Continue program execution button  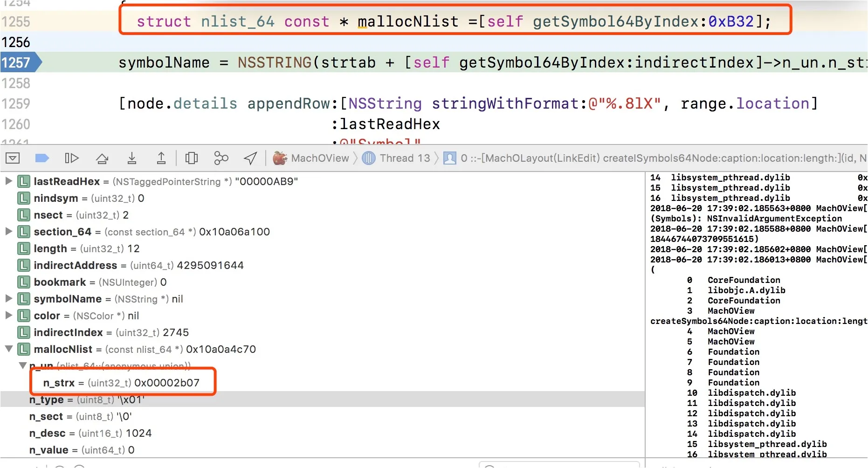click(71, 158)
